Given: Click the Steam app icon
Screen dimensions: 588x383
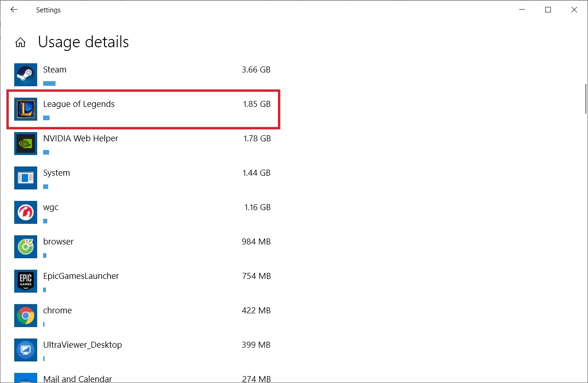Looking at the screenshot, I should tap(26, 75).
